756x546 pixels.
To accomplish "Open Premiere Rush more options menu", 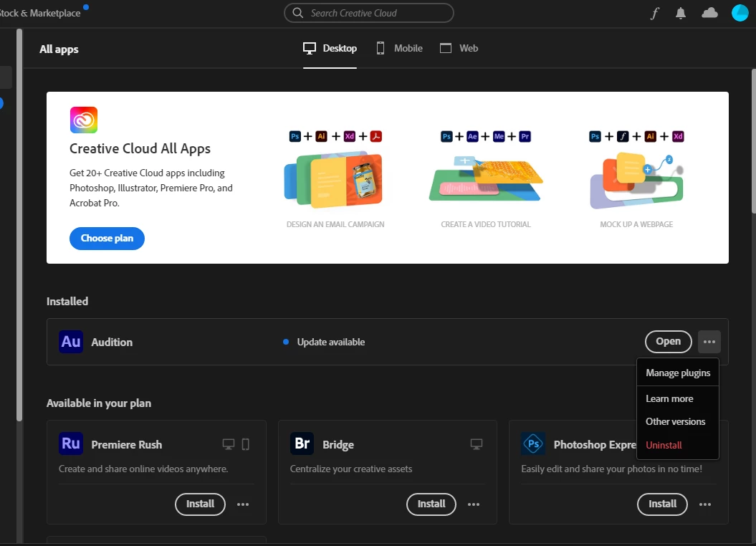I will 243,504.
